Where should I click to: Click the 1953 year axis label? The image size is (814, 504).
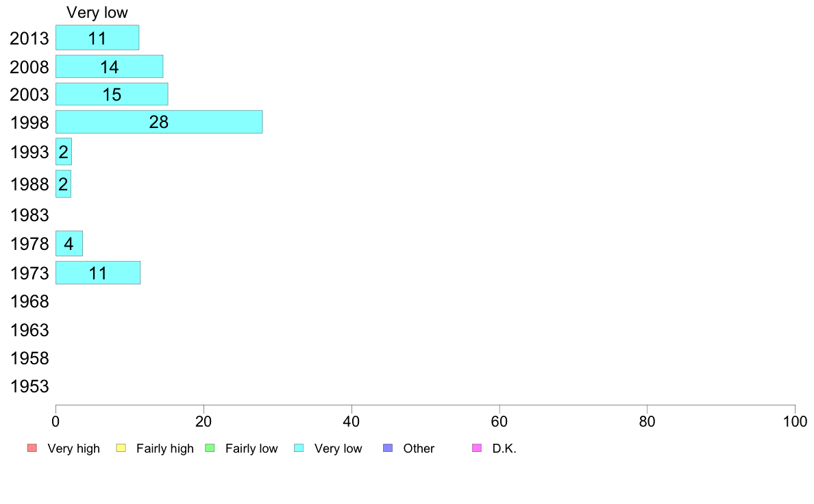pyautogui.click(x=29, y=386)
